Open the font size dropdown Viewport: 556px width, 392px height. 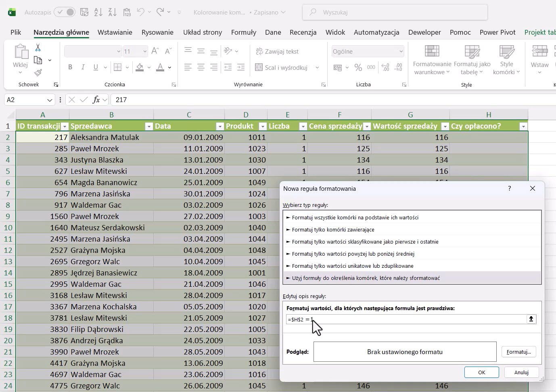tap(145, 51)
